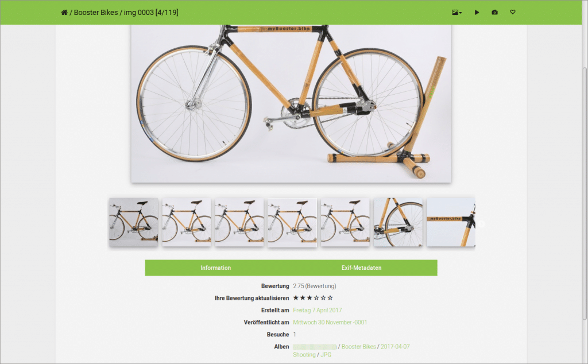
Task: Open JPG album link
Action: [326, 355]
